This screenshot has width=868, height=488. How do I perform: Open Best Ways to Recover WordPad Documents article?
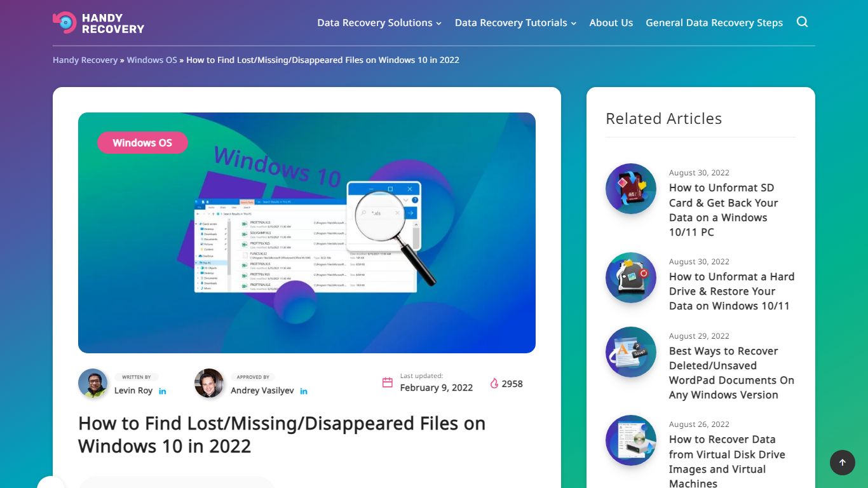[x=731, y=373]
